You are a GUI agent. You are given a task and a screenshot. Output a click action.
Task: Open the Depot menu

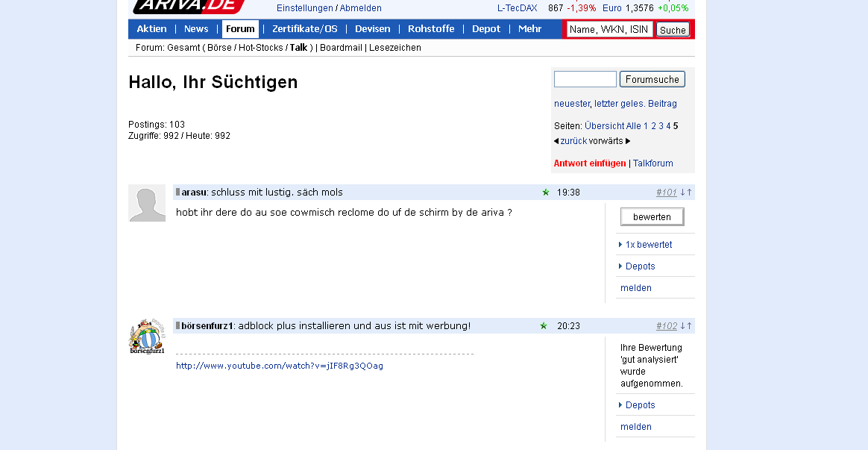tap(486, 29)
